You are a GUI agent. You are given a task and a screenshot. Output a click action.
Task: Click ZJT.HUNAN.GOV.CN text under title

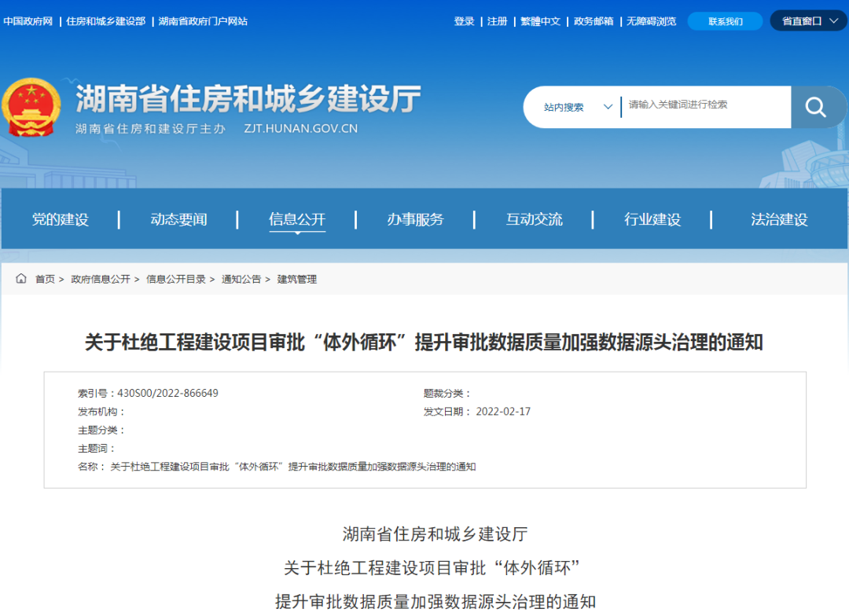pyautogui.click(x=300, y=129)
